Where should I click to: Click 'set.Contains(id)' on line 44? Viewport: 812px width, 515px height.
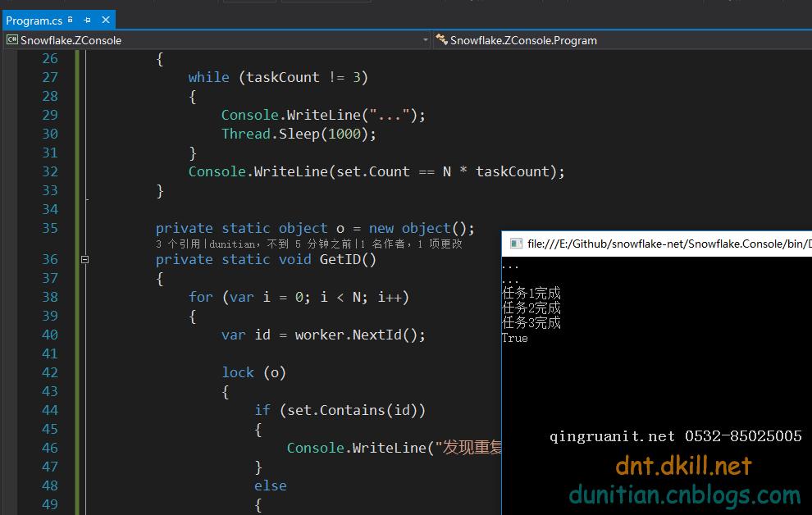click(x=352, y=411)
